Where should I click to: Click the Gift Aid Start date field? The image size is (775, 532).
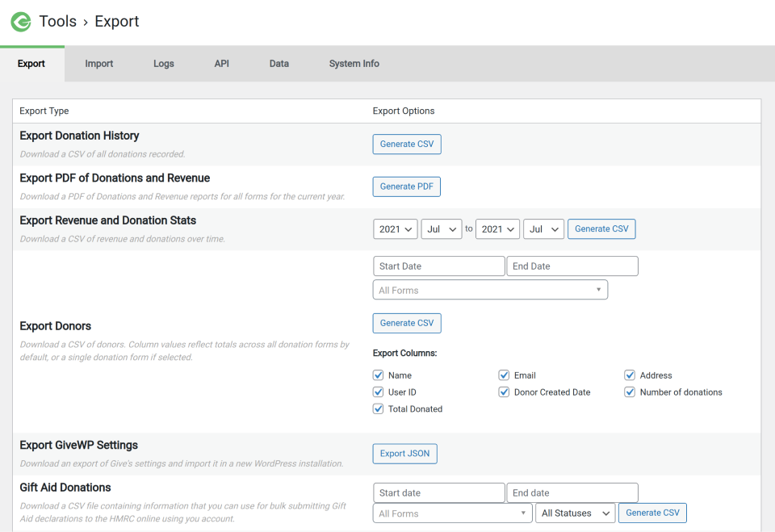pyautogui.click(x=439, y=493)
